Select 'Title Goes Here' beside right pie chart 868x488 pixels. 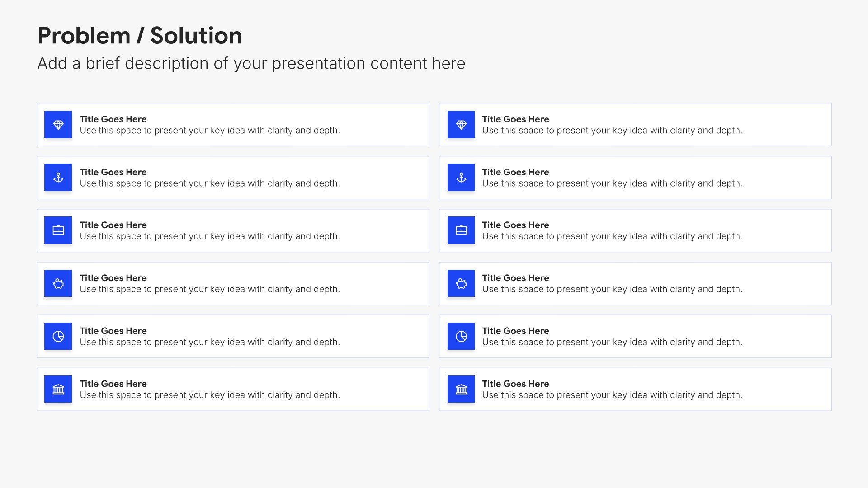point(515,331)
